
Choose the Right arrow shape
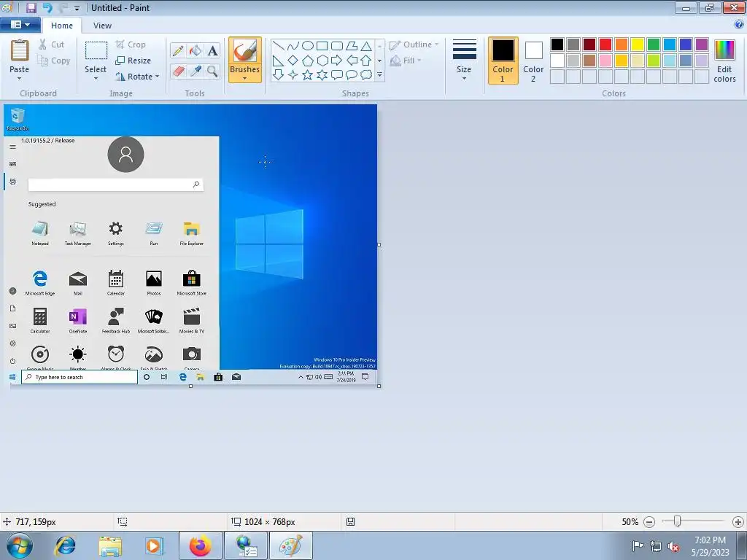pyautogui.click(x=337, y=61)
